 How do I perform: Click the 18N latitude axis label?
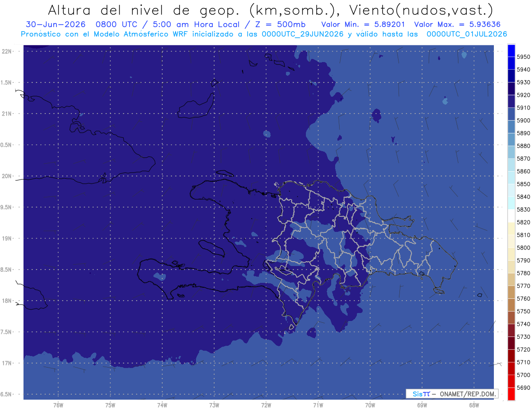(7, 301)
